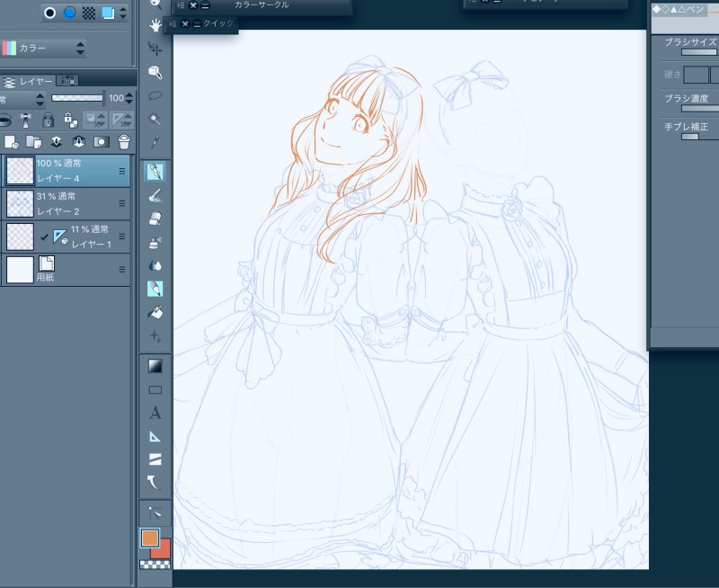Select the Text tool (A icon)
Image resolution: width=719 pixels, height=588 pixels.
point(155,413)
